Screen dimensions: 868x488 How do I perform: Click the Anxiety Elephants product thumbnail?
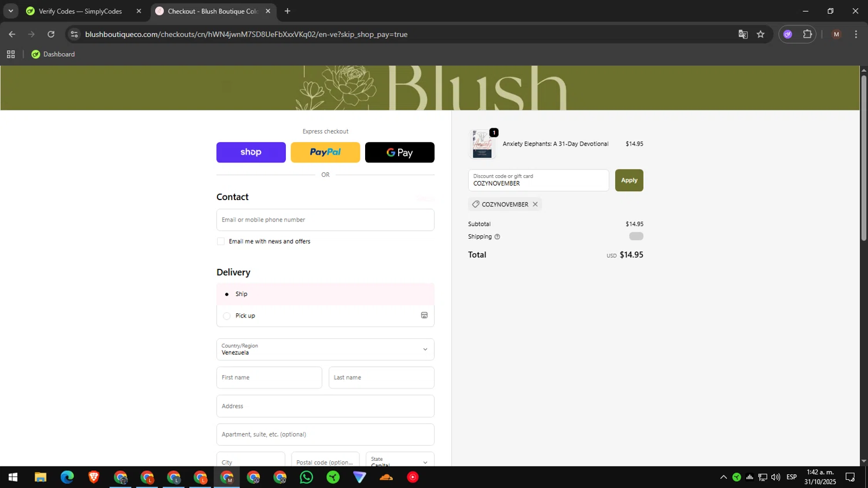tap(482, 144)
